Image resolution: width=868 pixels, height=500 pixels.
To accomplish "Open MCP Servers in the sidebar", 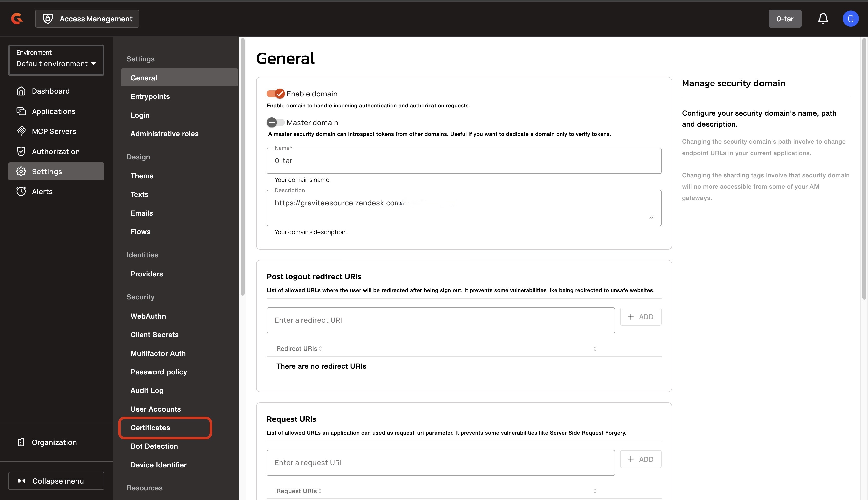I will (x=54, y=131).
